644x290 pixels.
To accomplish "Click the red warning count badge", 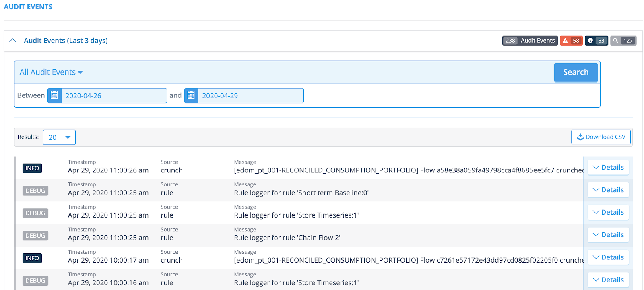I will point(571,41).
